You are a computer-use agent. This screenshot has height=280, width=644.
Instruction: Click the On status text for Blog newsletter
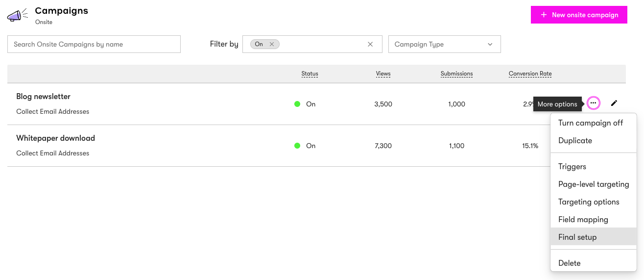tap(310, 104)
